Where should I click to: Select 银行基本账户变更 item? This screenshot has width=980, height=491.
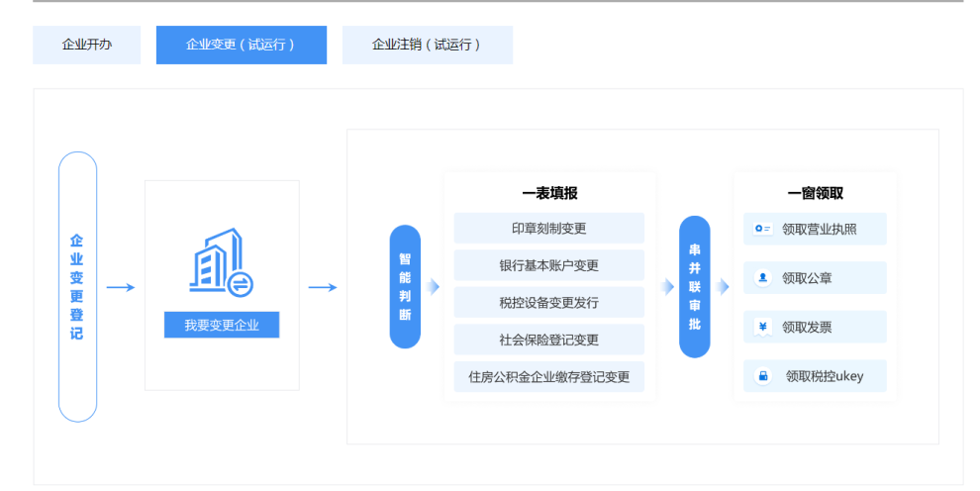(x=548, y=265)
